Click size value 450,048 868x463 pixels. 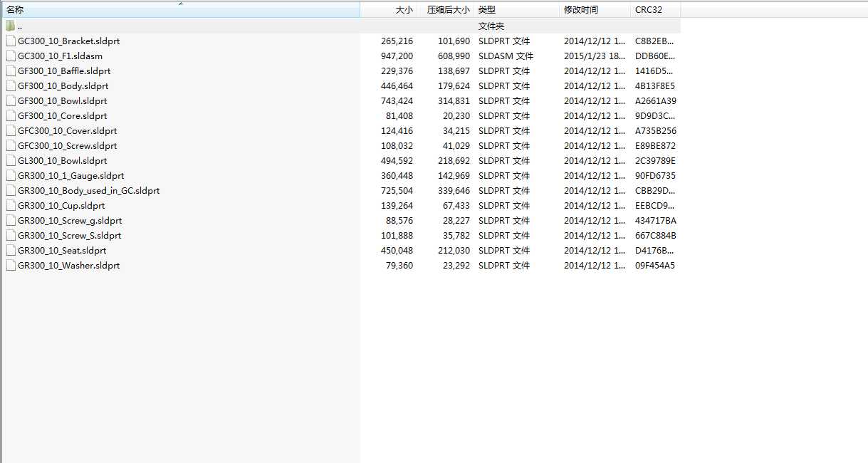click(397, 250)
